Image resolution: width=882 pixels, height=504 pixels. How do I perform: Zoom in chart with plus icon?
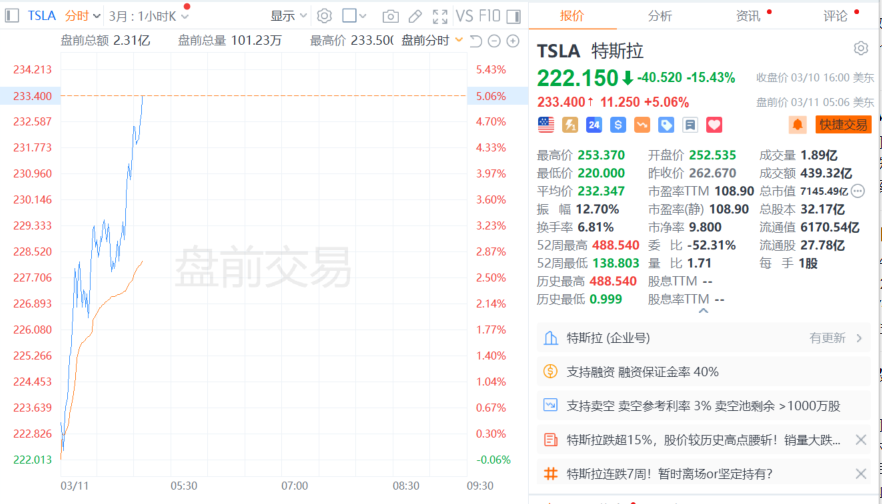tap(513, 41)
